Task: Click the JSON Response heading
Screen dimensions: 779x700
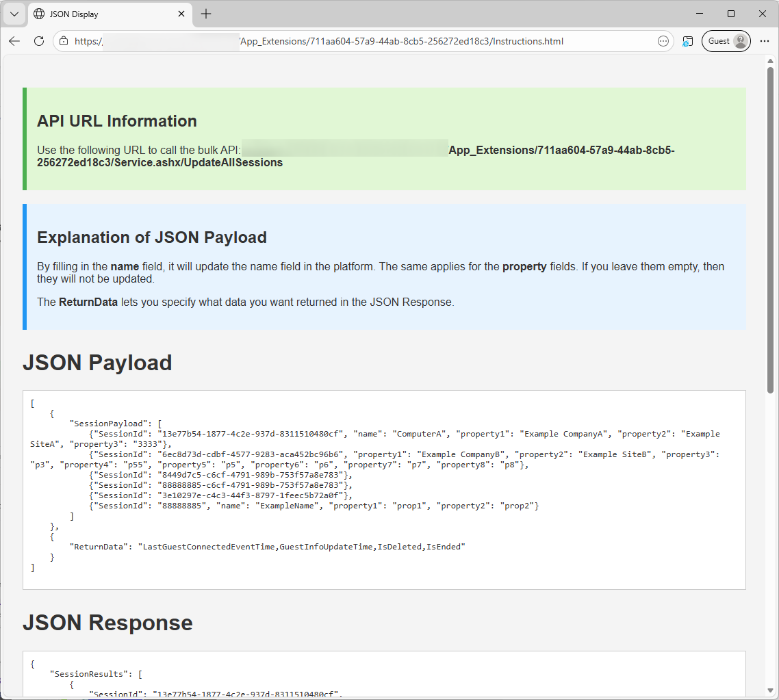Action: (107, 623)
